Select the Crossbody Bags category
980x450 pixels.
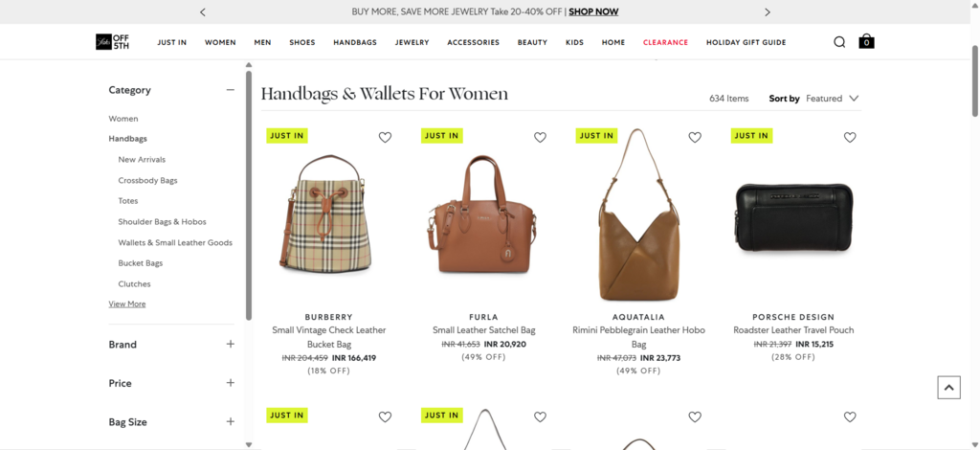point(147,181)
